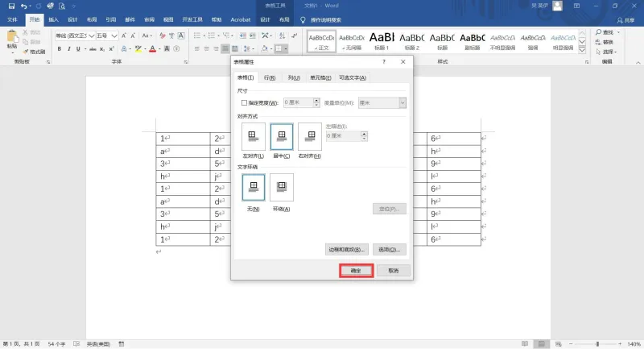
Task: Increase preferred width with the spinner up arrow
Action: coord(316,100)
